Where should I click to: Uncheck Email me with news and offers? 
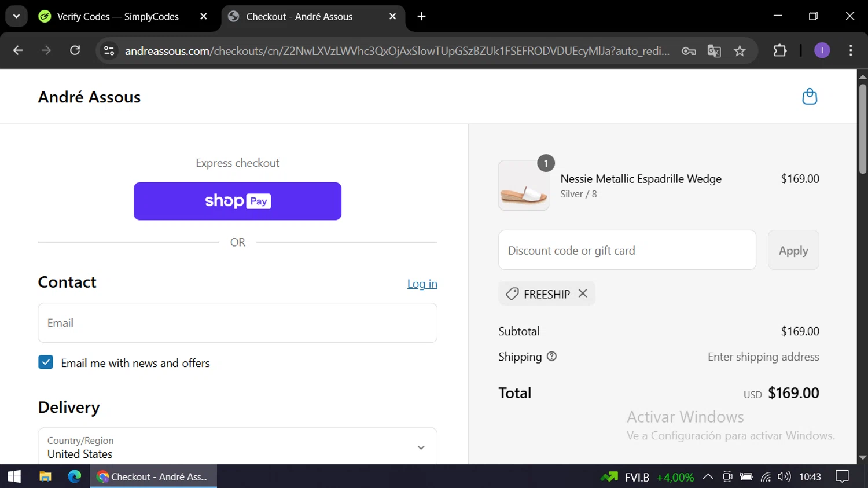coord(46,362)
